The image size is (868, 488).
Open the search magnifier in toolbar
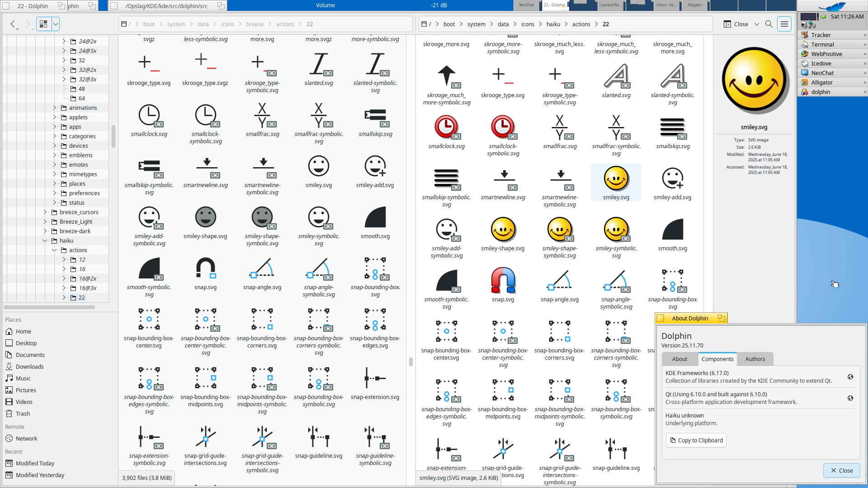click(x=769, y=24)
